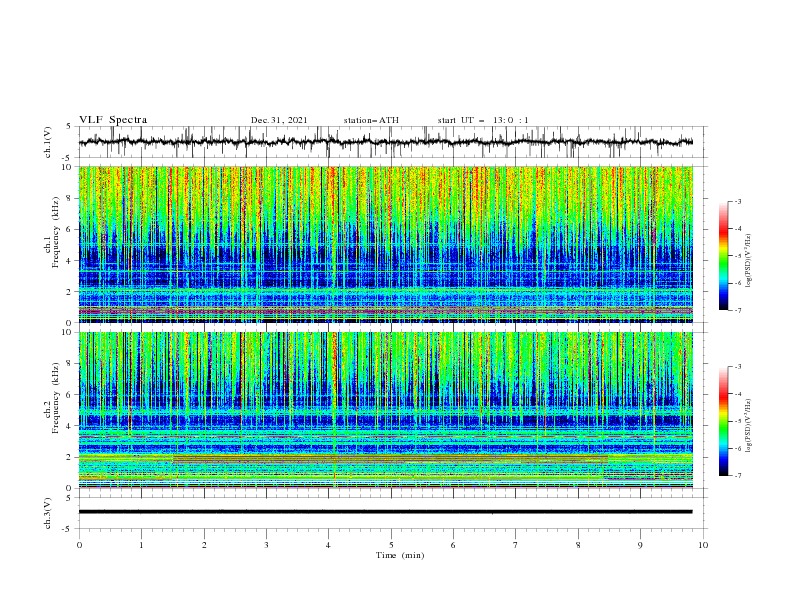Click upper colorbar 'log(PSD)(V²/Hz)' label

pos(749,261)
